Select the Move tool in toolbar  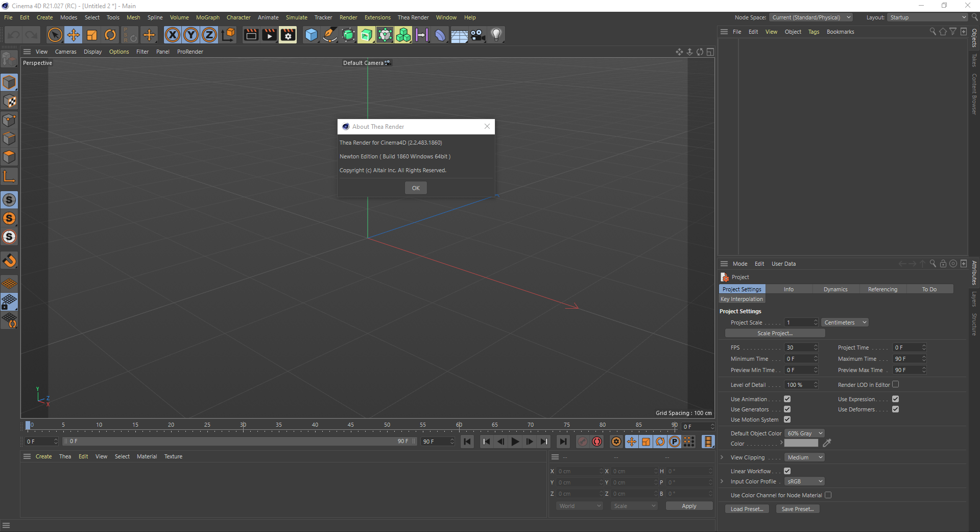point(74,35)
